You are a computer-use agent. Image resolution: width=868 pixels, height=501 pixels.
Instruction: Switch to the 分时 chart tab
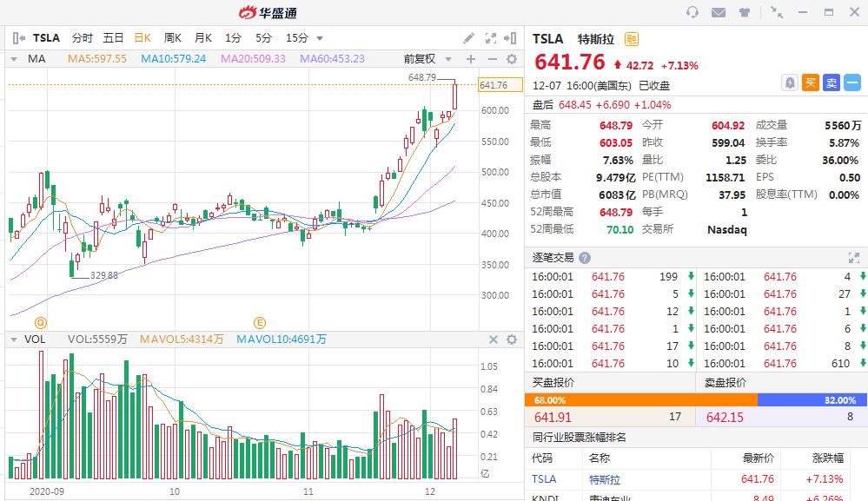82,38
